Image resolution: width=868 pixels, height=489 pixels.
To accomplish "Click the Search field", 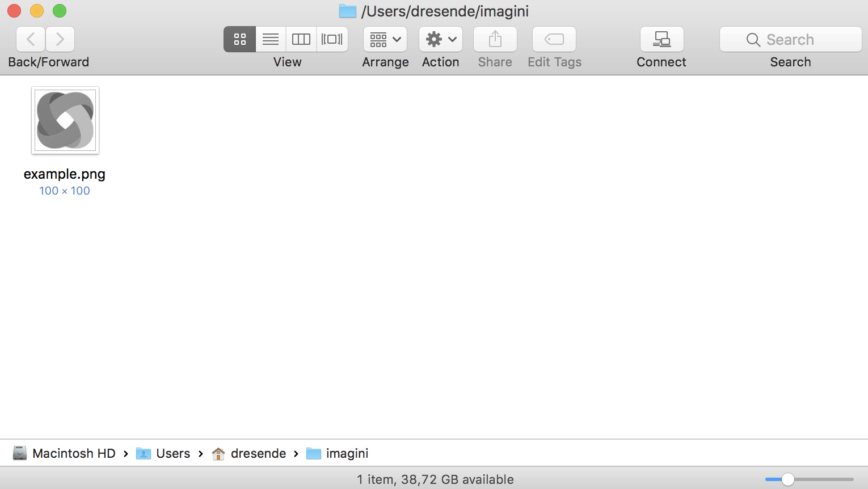I will pos(791,39).
